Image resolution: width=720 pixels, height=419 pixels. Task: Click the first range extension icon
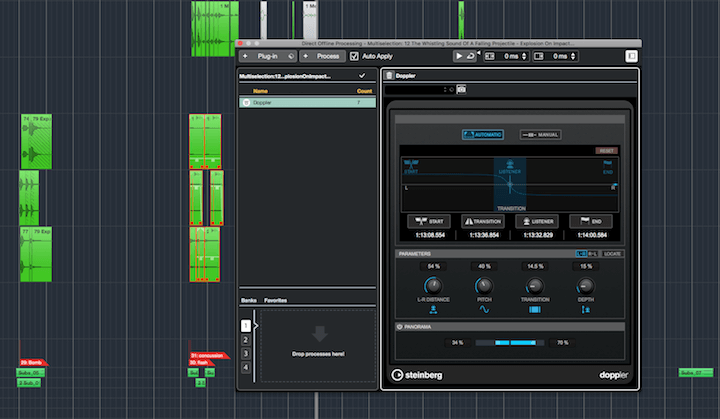tap(490, 56)
